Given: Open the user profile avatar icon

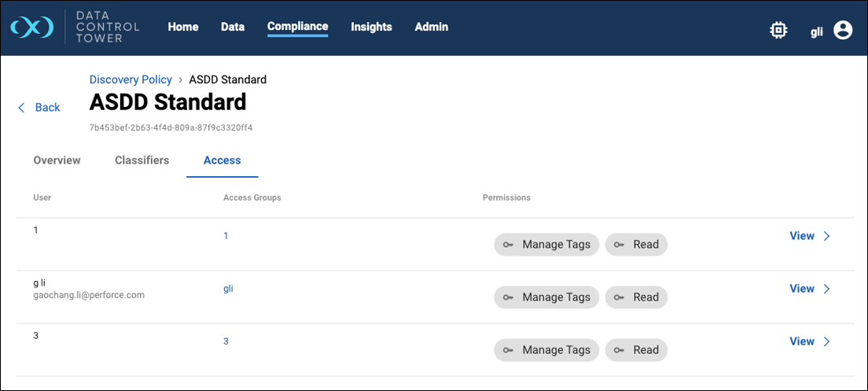Looking at the screenshot, I should tap(843, 30).
